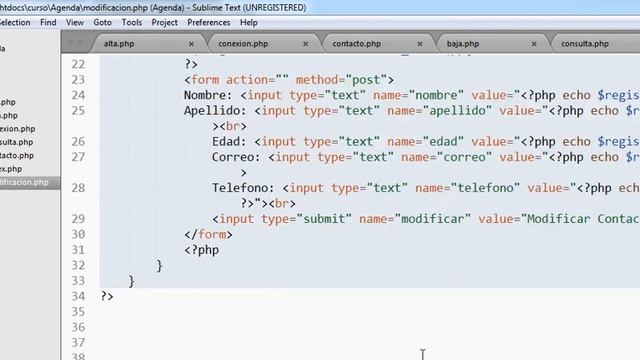Image resolution: width=640 pixels, height=360 pixels.
Task: Click name="telefono" attribute on line 28
Action: 468,188
